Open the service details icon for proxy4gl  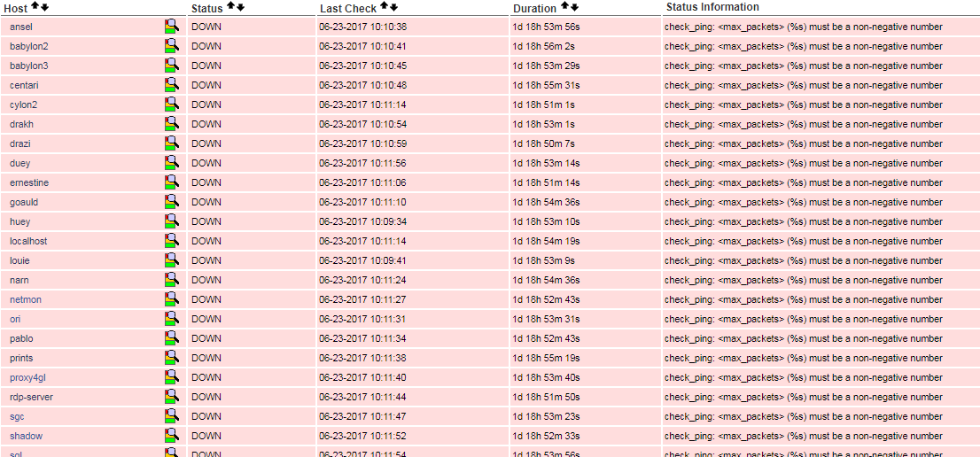(x=171, y=377)
